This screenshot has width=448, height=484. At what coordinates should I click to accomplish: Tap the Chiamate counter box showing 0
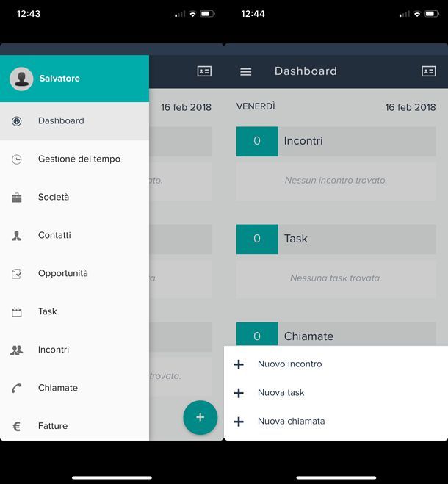(257, 335)
